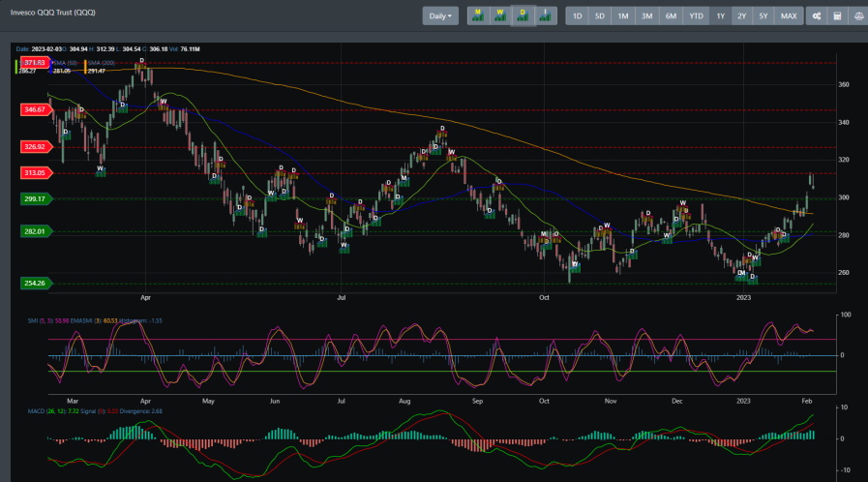Choose the 5Y time range
This screenshot has height=482, width=868.
tap(763, 16)
